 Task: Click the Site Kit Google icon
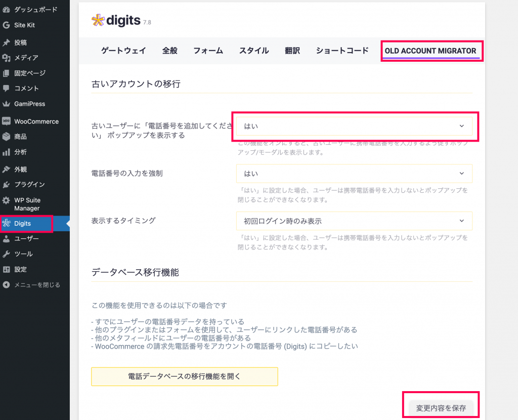coord(6,25)
